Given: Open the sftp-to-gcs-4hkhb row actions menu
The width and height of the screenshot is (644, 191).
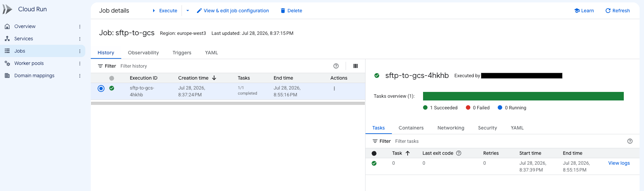Looking at the screenshot, I should point(334,88).
